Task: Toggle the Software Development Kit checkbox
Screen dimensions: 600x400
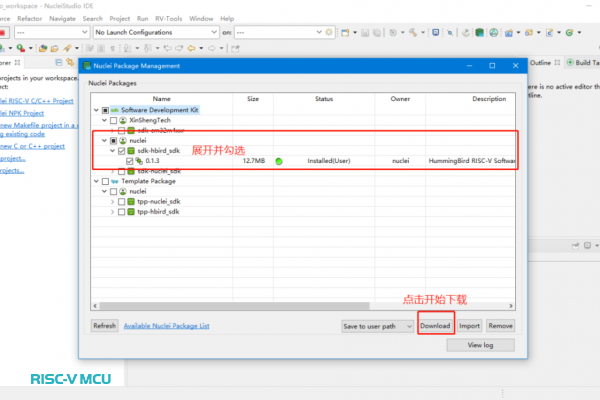Action: (105, 110)
